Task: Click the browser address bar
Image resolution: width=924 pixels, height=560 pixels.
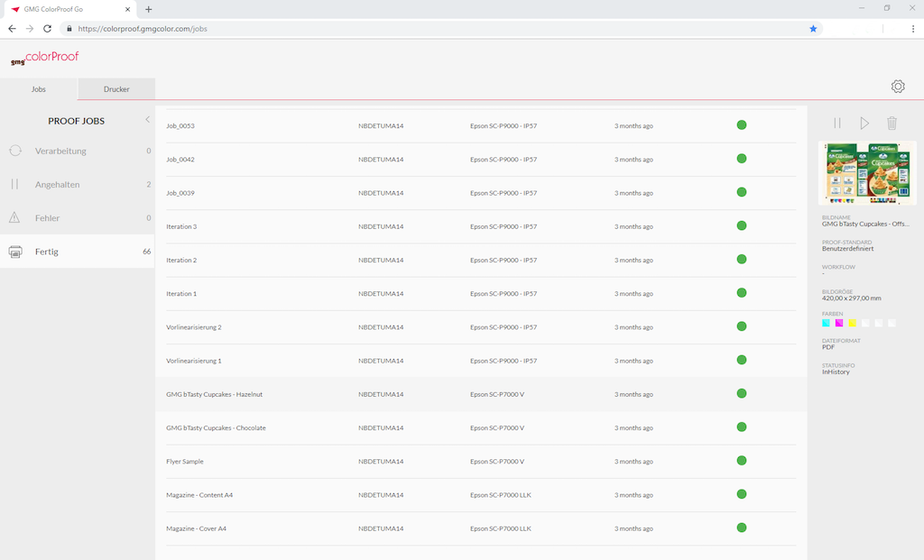Action: click(x=433, y=29)
